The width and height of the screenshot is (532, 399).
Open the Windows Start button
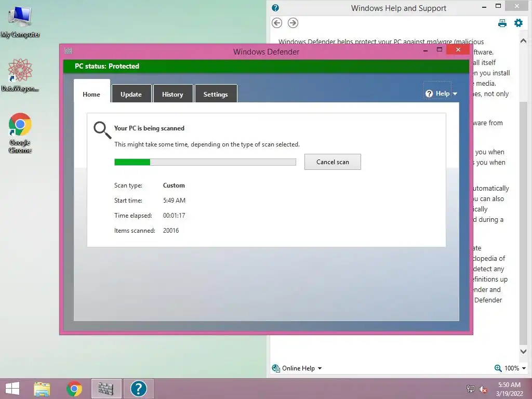click(12, 389)
